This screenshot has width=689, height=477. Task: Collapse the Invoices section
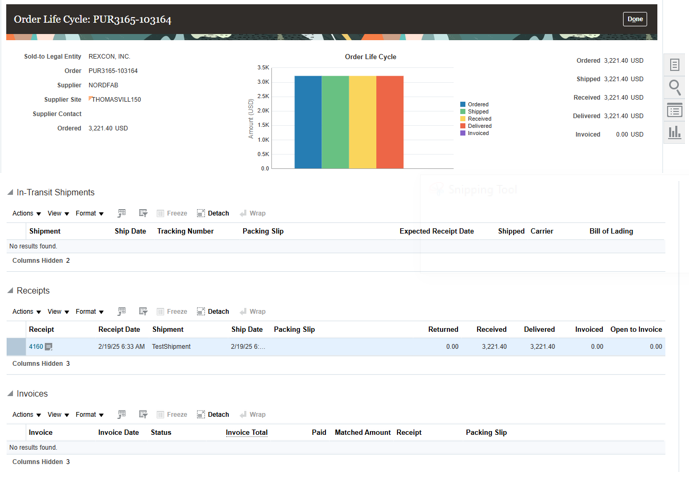point(10,394)
